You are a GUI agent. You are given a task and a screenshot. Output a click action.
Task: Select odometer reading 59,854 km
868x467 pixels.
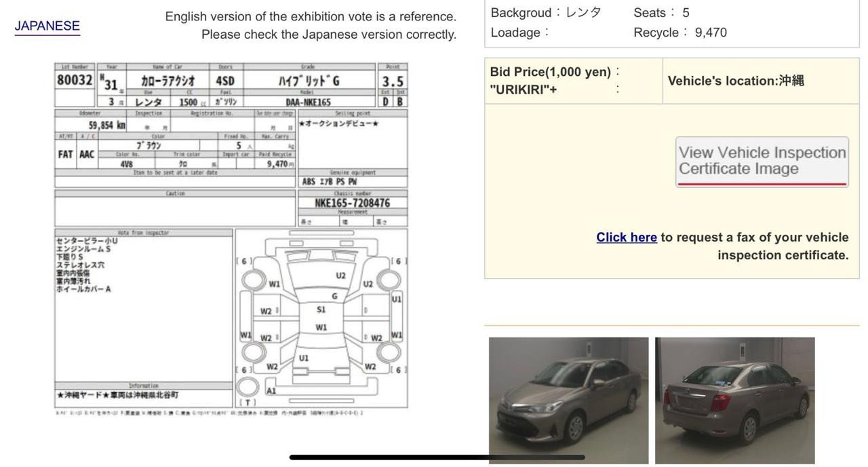(106, 126)
